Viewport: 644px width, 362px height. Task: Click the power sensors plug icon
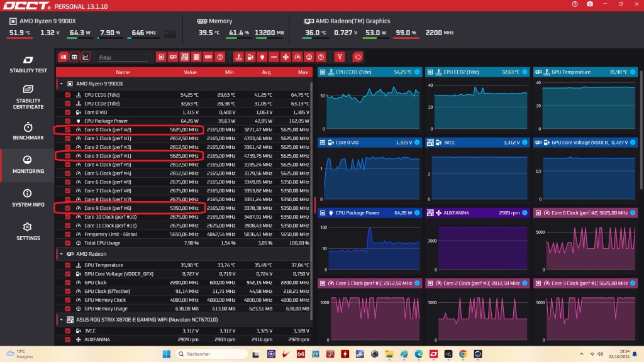tap(262, 57)
